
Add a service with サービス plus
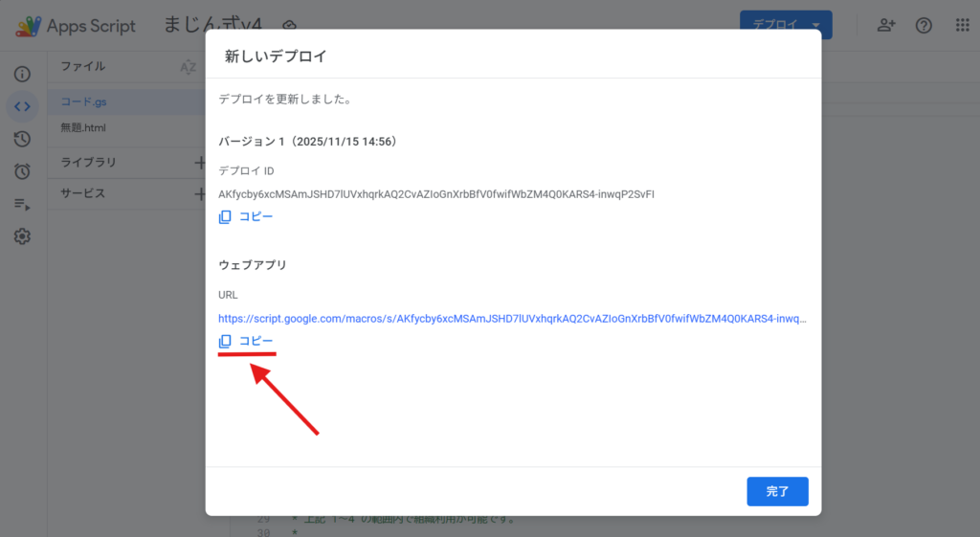(200, 193)
